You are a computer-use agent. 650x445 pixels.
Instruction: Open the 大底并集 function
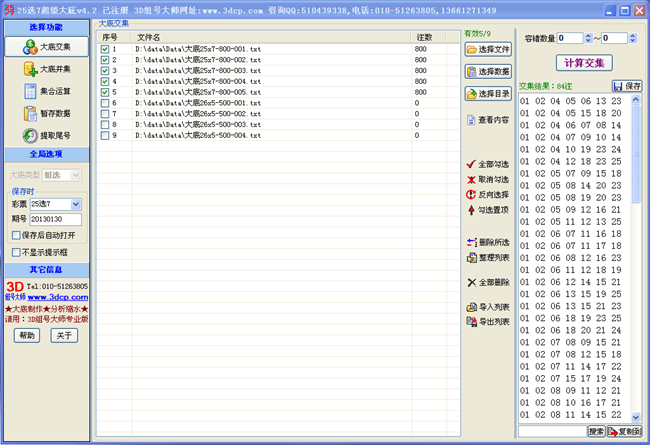47,70
